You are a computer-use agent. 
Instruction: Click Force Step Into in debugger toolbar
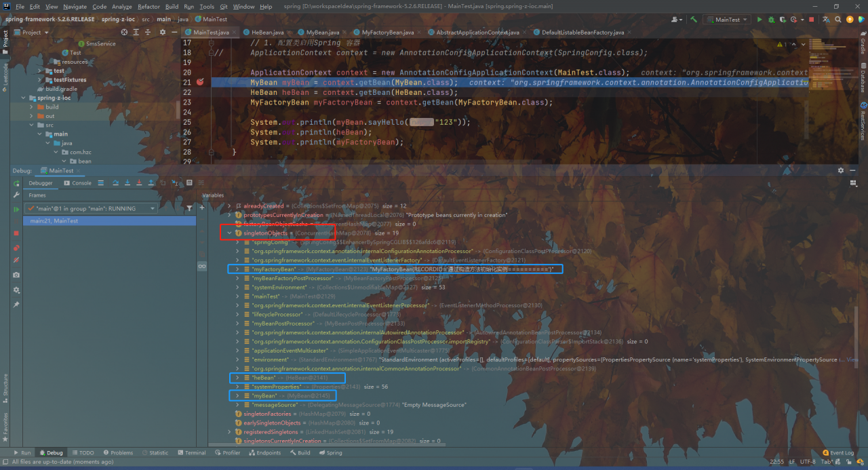coord(138,183)
